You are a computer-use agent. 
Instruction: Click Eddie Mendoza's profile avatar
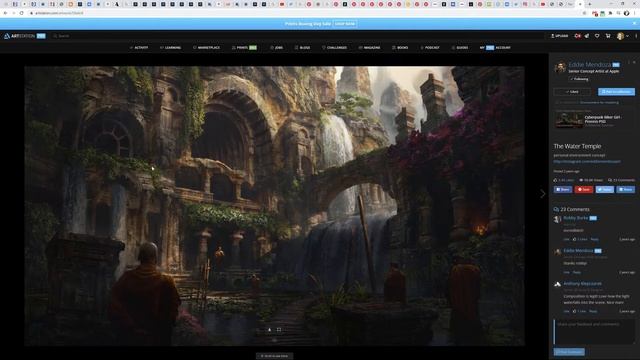560,67
